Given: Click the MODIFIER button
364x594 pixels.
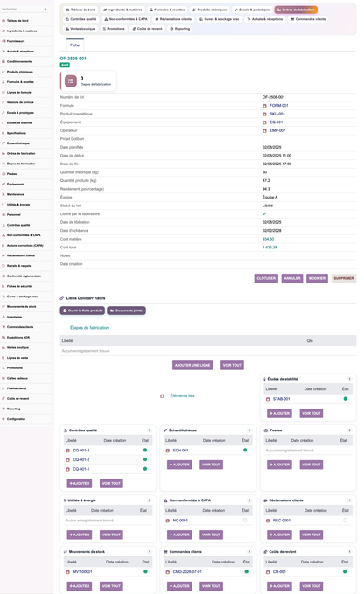Looking at the screenshot, I should (x=317, y=278).
